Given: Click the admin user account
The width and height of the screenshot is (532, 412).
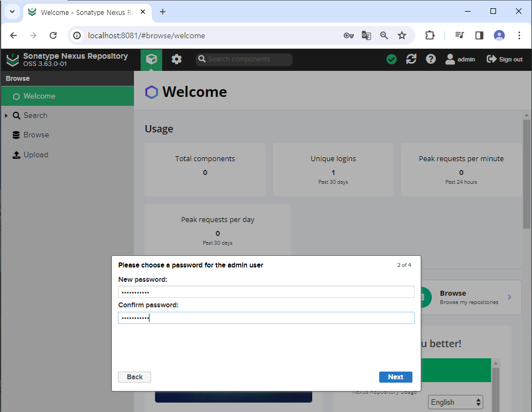Looking at the screenshot, I should click(x=460, y=59).
